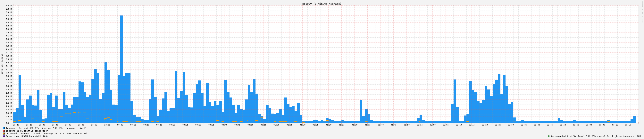This screenshot has height=139, width=644.
Task: Click the red Inbound congestion legend swatch
Action: pyautogui.click(x=4, y=131)
